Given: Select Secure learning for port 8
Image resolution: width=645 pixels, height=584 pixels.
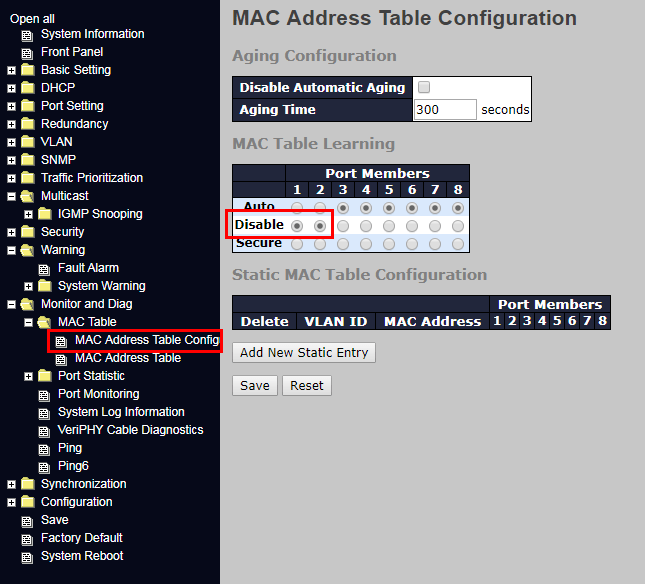Looking at the screenshot, I should coord(458,244).
